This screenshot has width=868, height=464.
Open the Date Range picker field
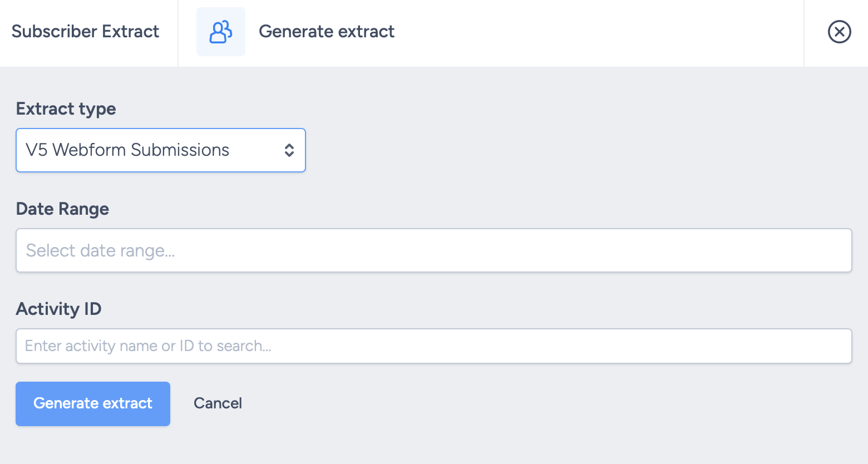click(433, 250)
